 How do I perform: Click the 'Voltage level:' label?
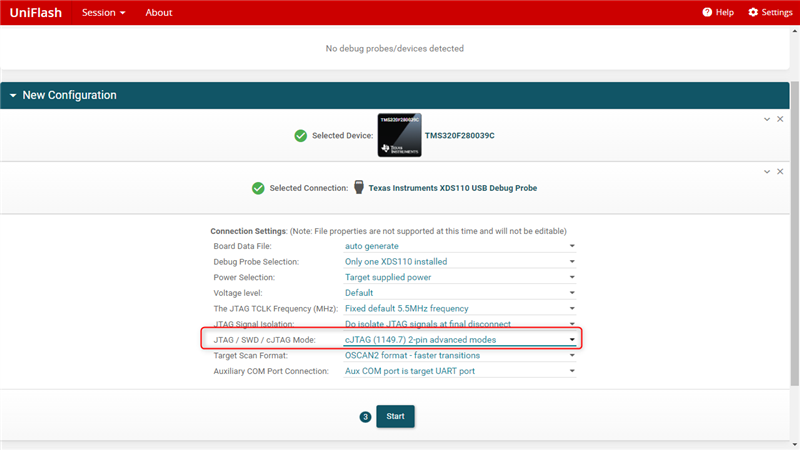click(x=238, y=293)
